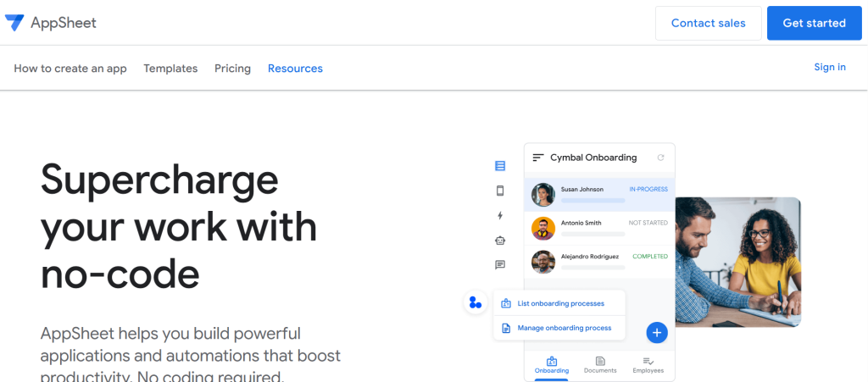Click the lightning bolt automation icon
The image size is (868, 382).
pos(500,216)
